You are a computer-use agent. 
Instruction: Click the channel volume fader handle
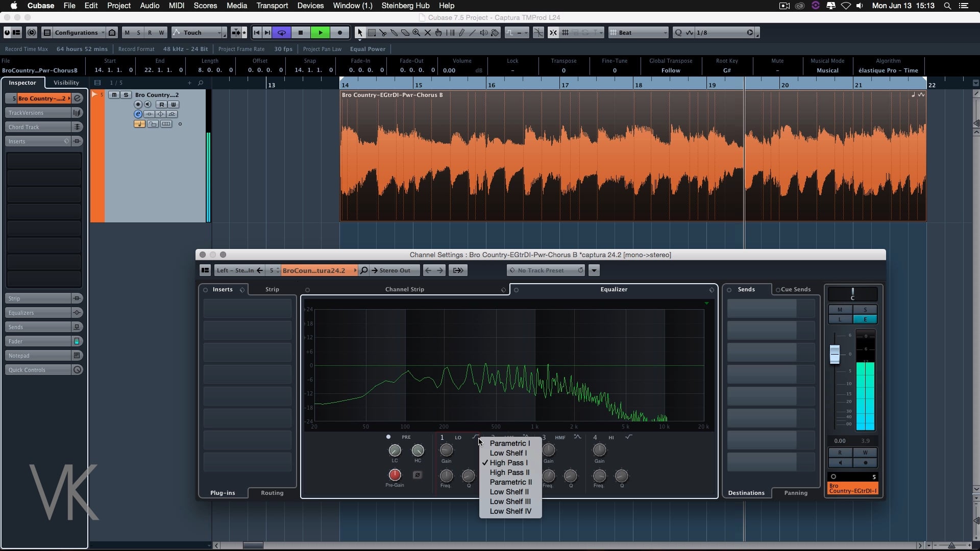click(x=835, y=354)
